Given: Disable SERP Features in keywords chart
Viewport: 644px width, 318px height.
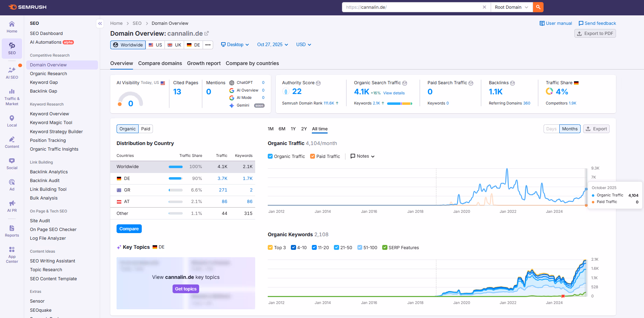Looking at the screenshot, I should tap(385, 247).
